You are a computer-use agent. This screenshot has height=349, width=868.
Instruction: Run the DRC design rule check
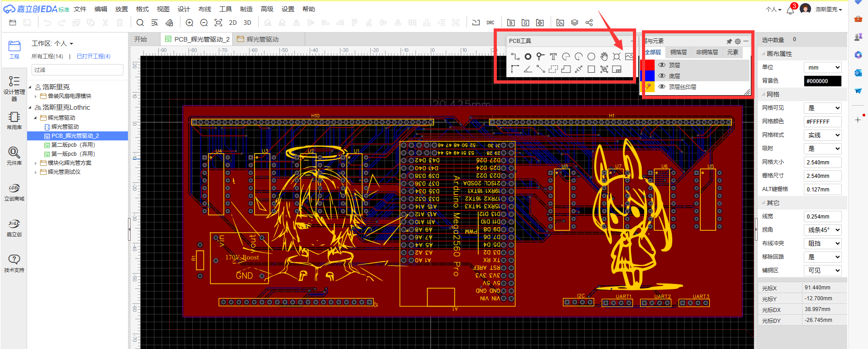pos(491,23)
